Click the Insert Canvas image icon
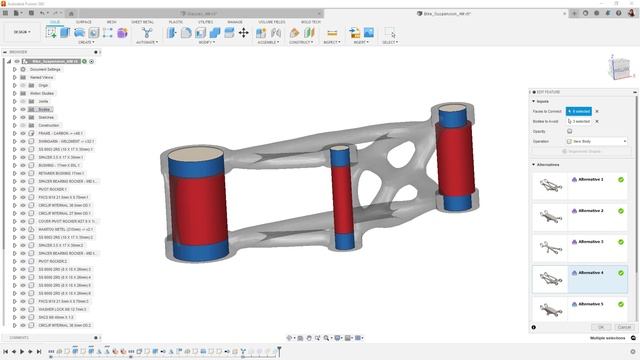Screen dimensions: 640x360 tap(369, 33)
